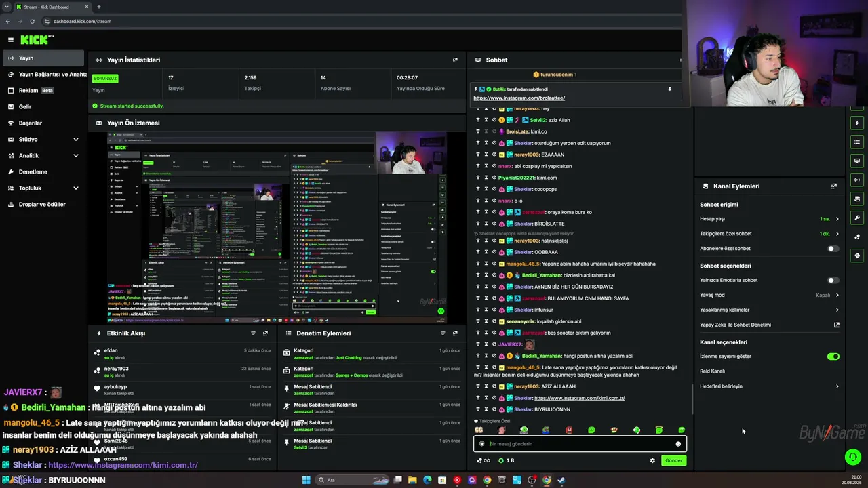Viewport: 868px width, 488px height.
Task: Unpin the BotRix pinned message
Action: (x=669, y=89)
